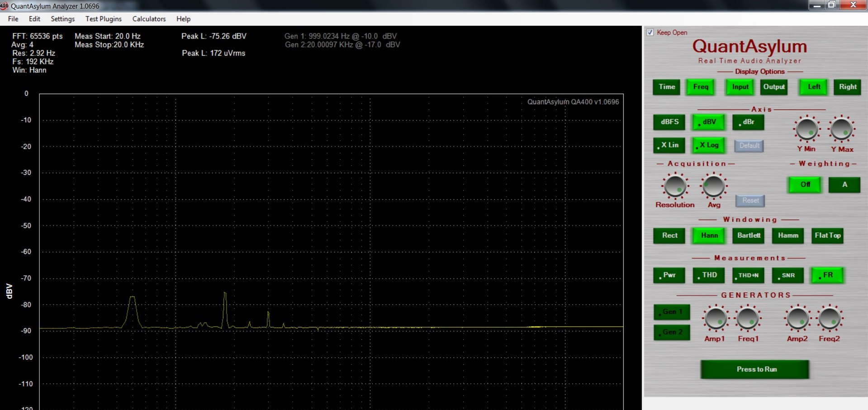The image size is (868, 410).
Task: Click the QuantAsylum application icon in title bar
Action: click(4, 6)
